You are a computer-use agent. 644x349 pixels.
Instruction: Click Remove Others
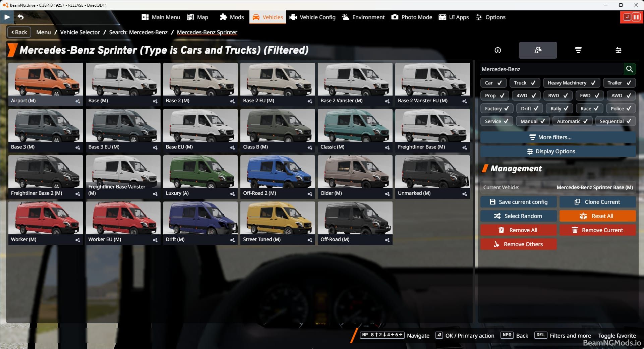[518, 244]
